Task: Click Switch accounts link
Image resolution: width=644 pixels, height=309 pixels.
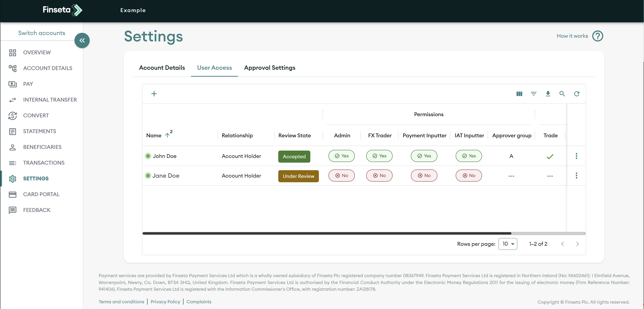Action: click(41, 33)
